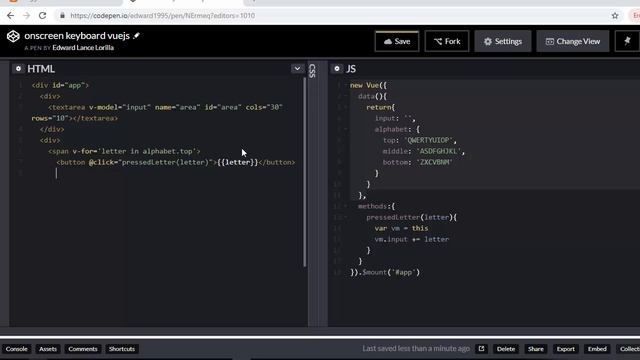The height and width of the screenshot is (360, 640).
Task: Click the pin icon button
Action: pos(627,41)
